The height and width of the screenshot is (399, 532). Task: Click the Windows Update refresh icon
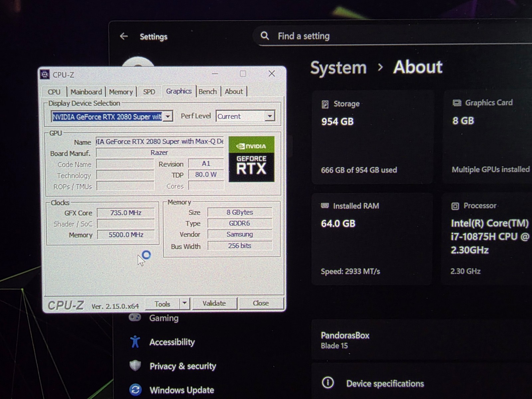click(135, 390)
